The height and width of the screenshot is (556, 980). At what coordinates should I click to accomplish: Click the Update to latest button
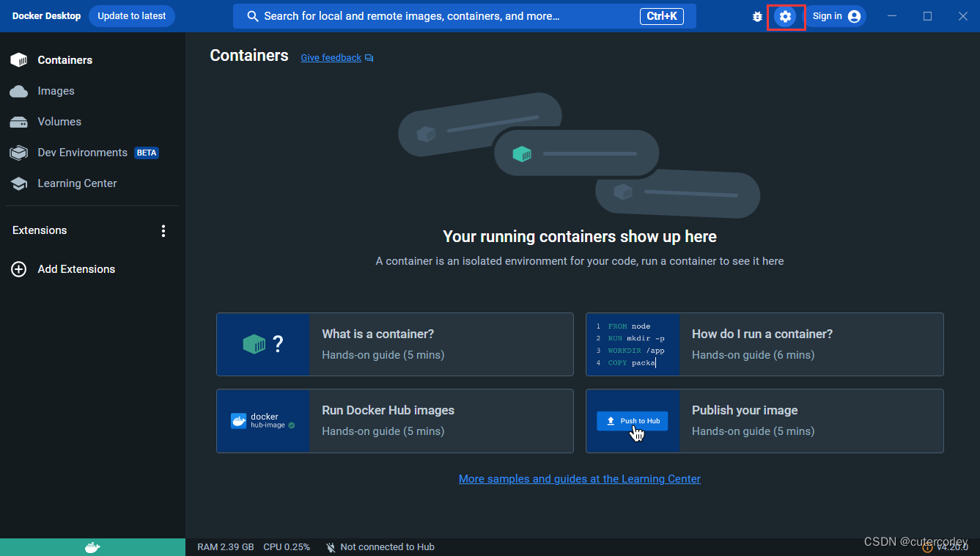tap(132, 16)
